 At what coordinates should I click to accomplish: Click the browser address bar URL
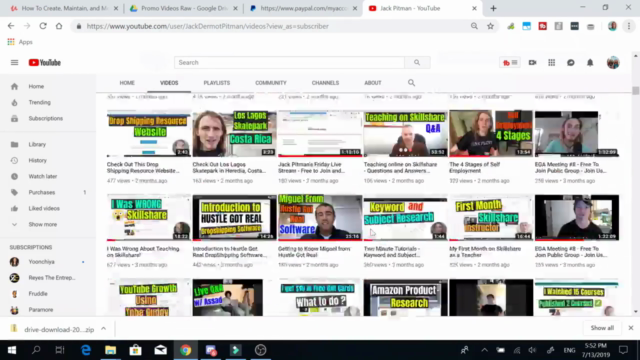pos(207,26)
